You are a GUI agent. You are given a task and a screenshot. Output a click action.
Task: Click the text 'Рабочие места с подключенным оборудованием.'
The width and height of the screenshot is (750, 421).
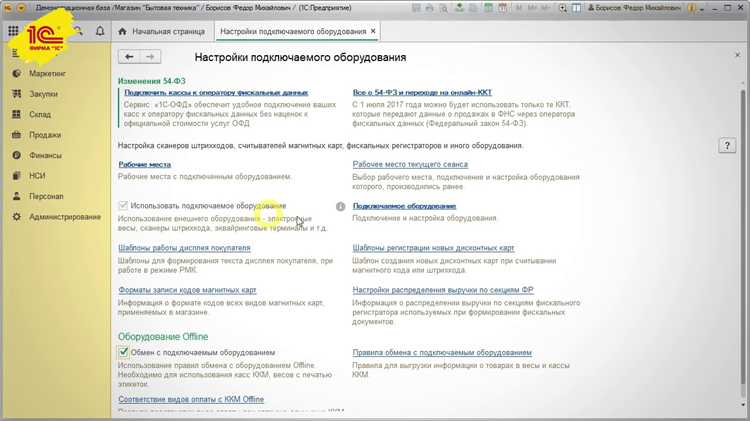click(x=205, y=177)
